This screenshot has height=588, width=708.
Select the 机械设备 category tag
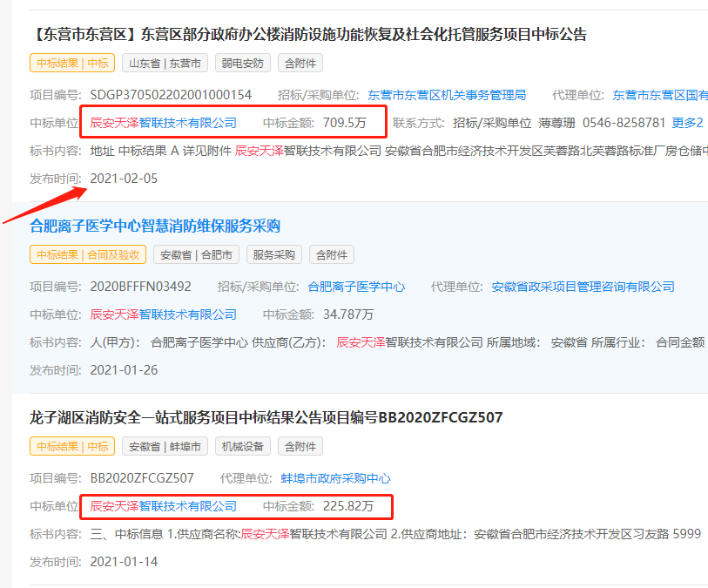click(x=242, y=446)
